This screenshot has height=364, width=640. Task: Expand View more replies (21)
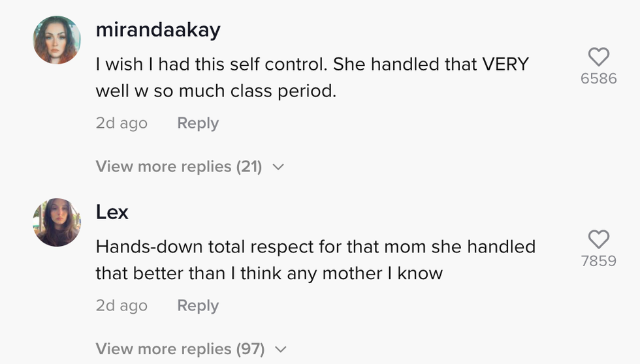pyautogui.click(x=178, y=166)
